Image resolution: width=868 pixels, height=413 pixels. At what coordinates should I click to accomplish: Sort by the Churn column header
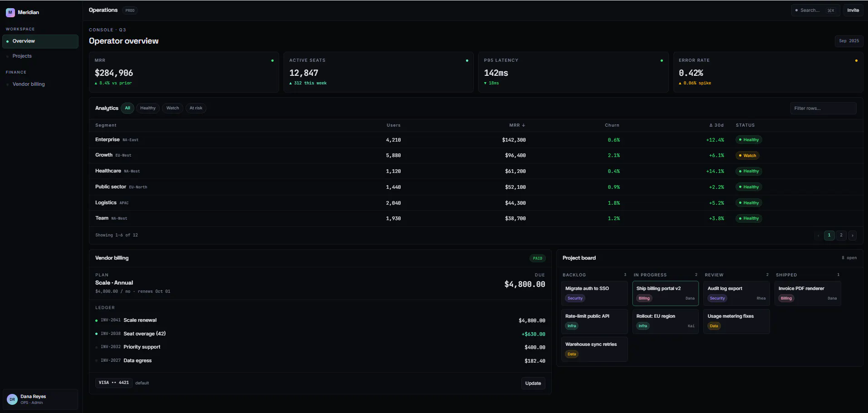[x=612, y=125]
